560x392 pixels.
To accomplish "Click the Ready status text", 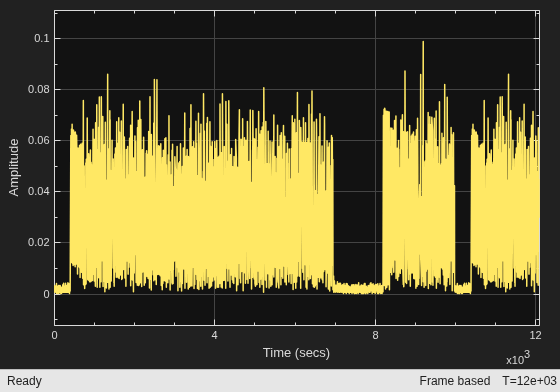I will tap(24, 381).
